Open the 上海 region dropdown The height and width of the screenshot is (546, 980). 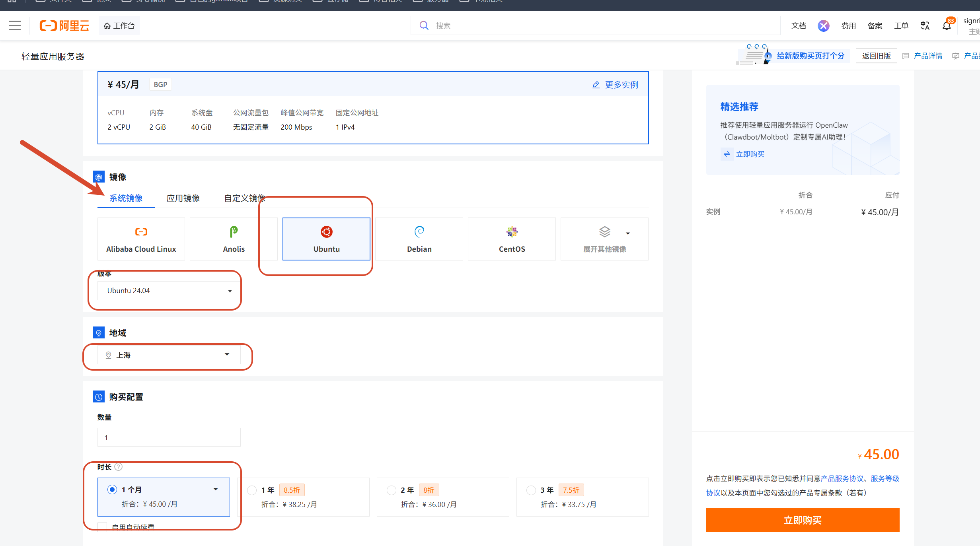[169, 355]
